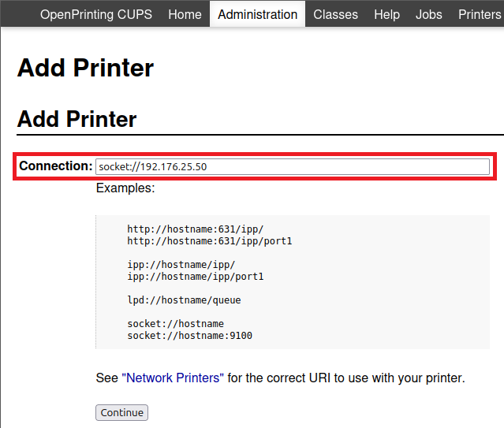Click the ipp://hostname/ipp/port1 example line
The height and width of the screenshot is (428, 504).
tap(196, 277)
